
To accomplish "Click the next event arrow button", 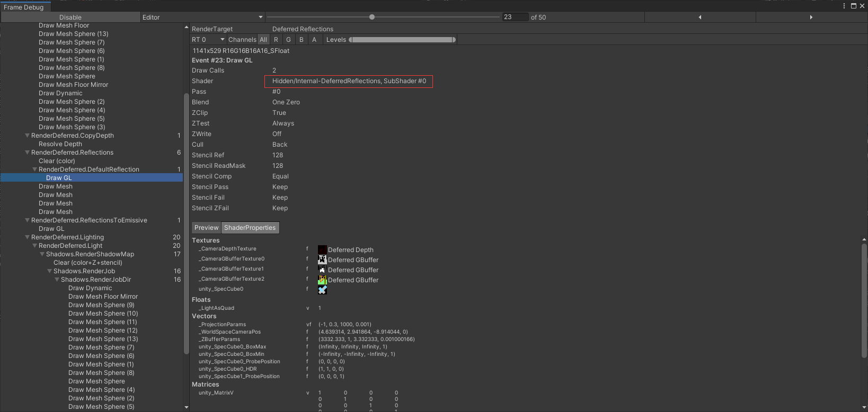I will pyautogui.click(x=811, y=17).
